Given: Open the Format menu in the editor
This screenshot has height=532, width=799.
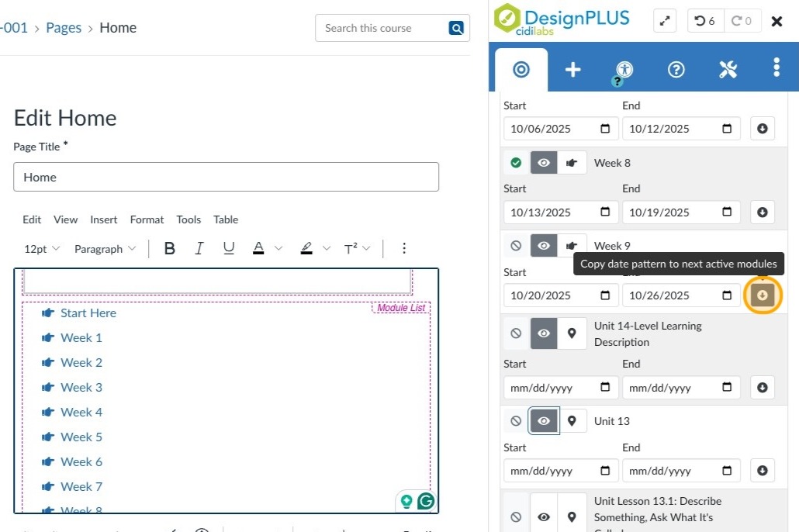Looking at the screenshot, I should (147, 219).
